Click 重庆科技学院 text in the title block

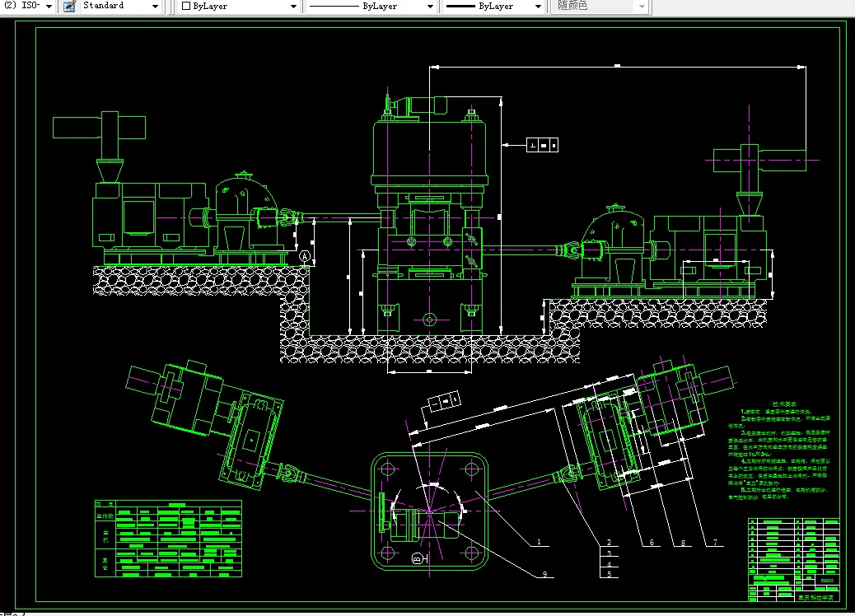pyautogui.click(x=815, y=597)
